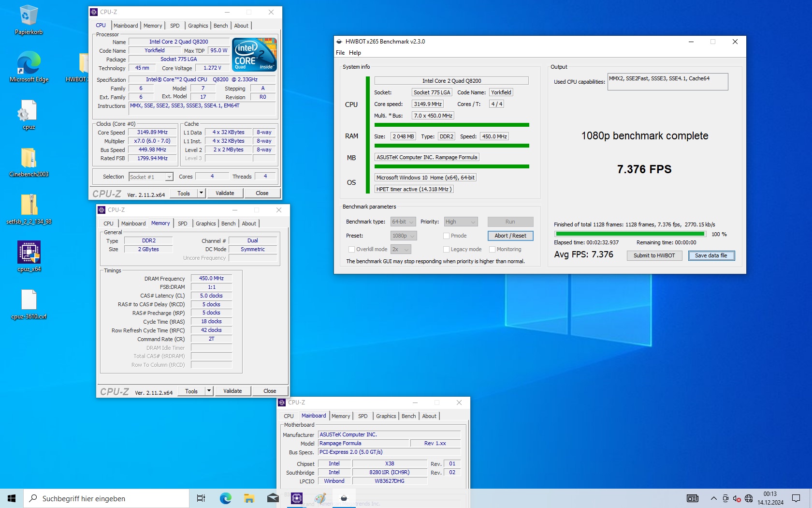Click the disabled Run button

click(x=510, y=222)
